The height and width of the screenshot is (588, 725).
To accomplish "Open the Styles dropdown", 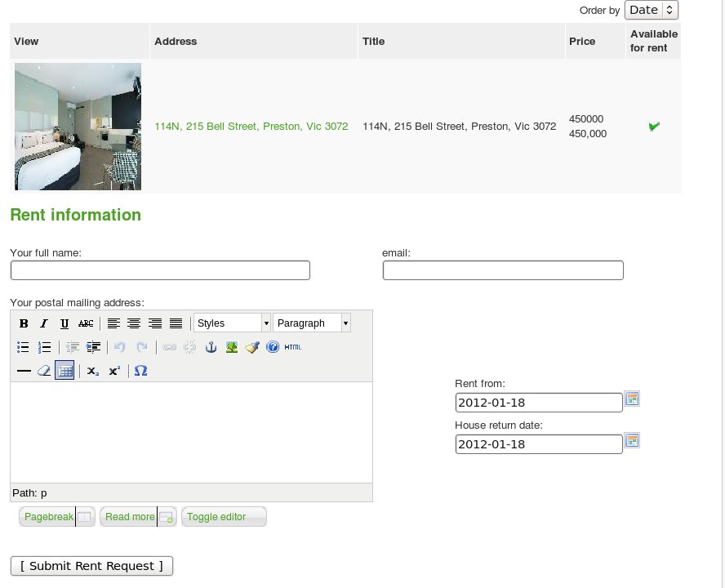I will click(232, 323).
